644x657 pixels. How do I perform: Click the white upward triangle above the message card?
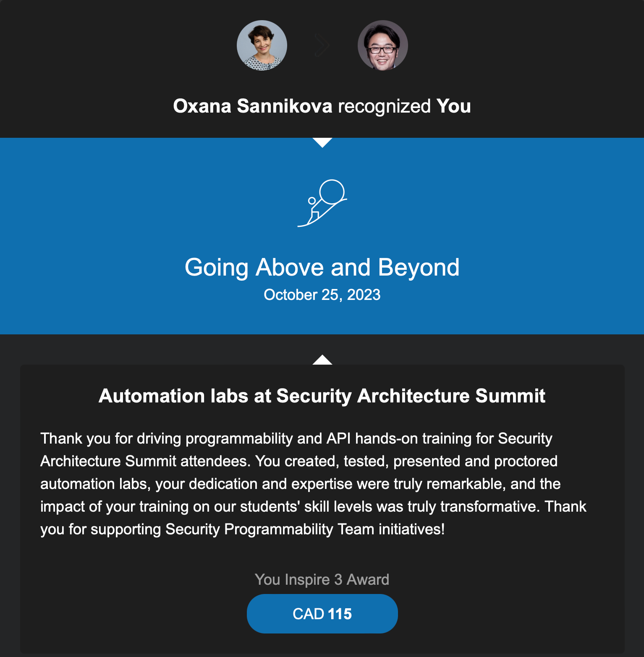coord(322,360)
